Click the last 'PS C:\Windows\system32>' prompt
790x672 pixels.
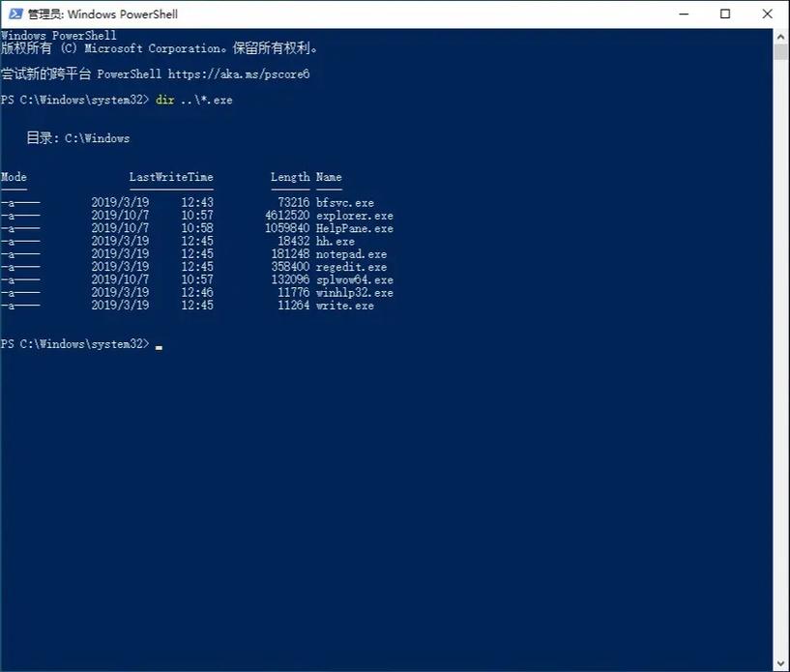[x=75, y=344]
